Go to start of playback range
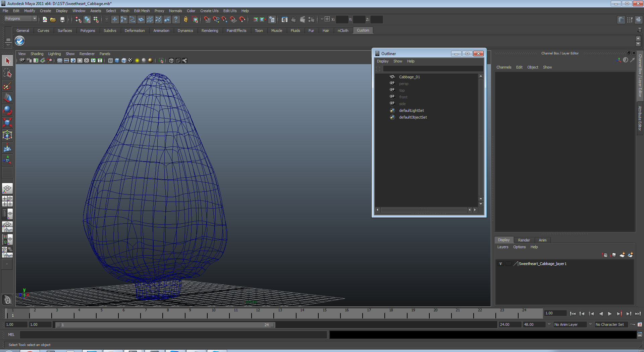The width and height of the screenshot is (644, 352). point(573,314)
